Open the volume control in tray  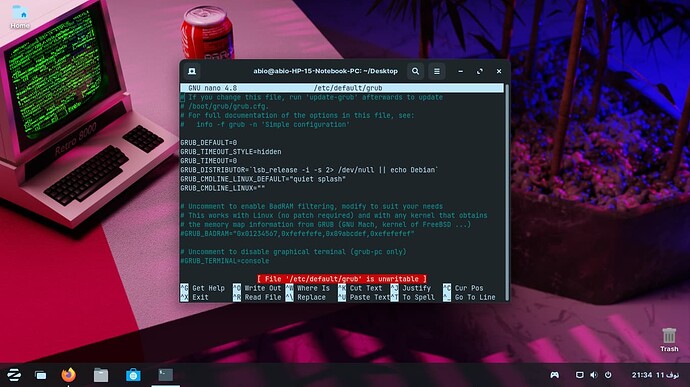tap(594, 375)
